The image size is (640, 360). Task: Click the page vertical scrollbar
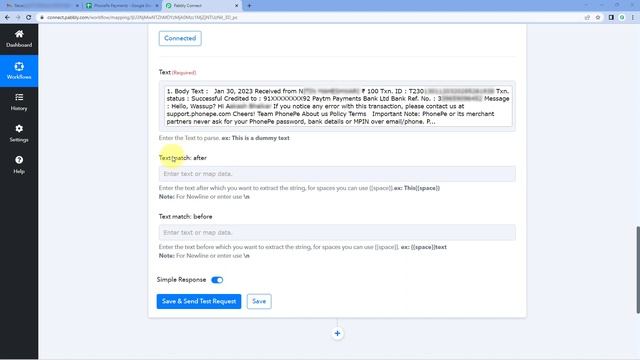(638, 269)
